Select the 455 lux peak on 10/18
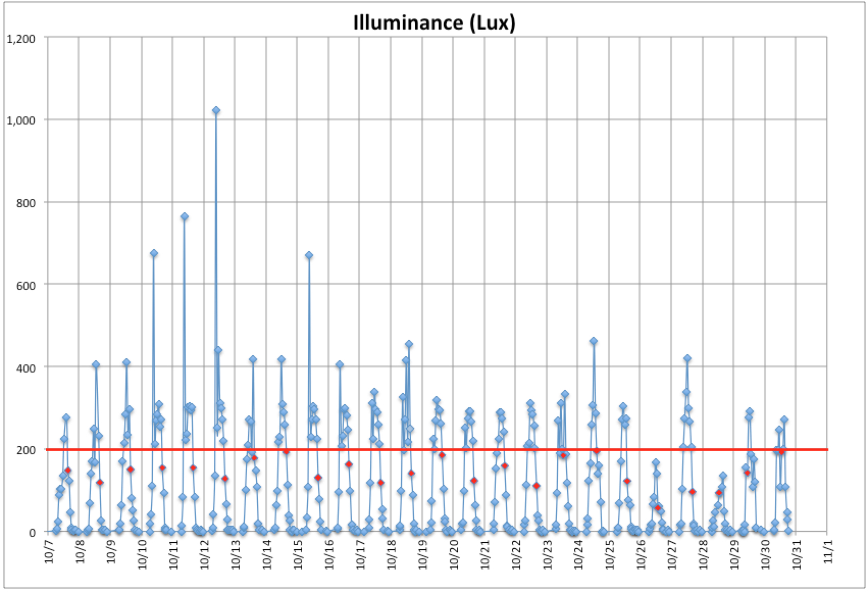The width and height of the screenshot is (868, 592). click(409, 344)
